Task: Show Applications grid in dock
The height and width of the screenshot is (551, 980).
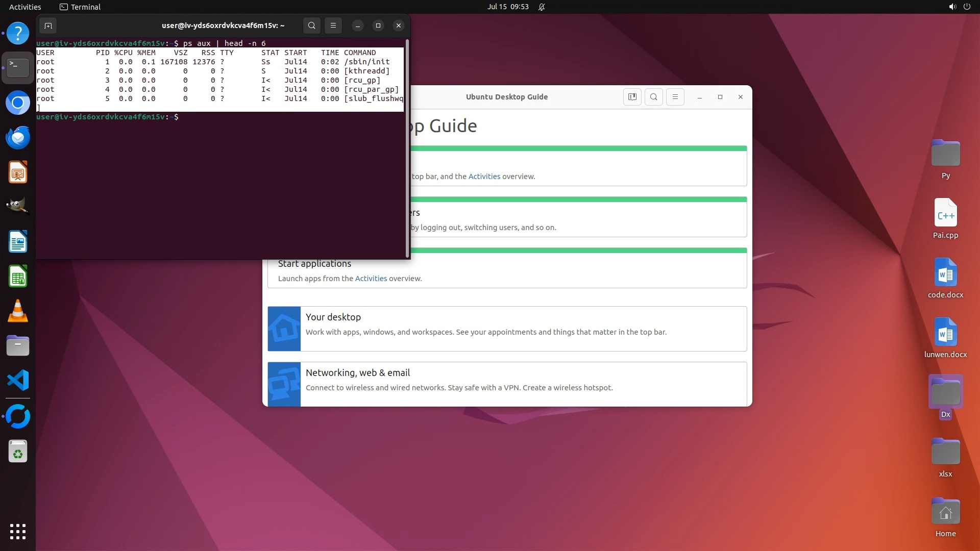Action: [x=18, y=531]
